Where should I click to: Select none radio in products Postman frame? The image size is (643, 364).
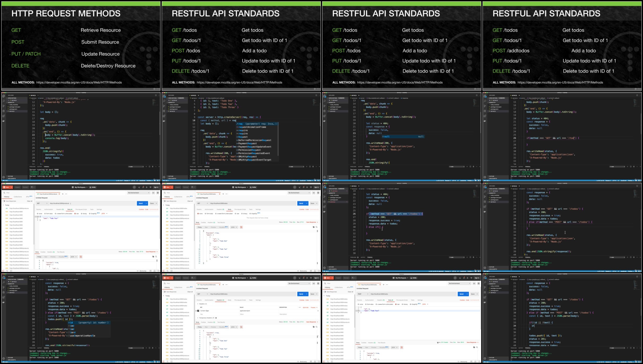(38, 214)
